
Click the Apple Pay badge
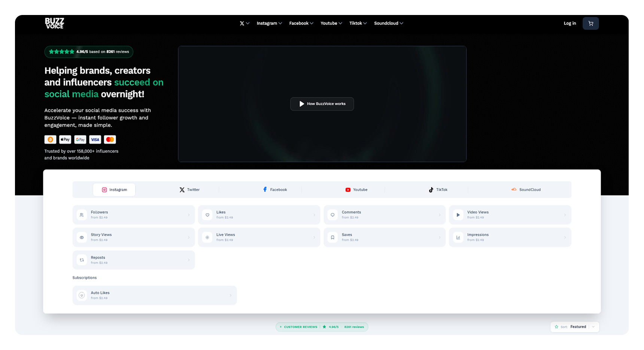(x=65, y=139)
